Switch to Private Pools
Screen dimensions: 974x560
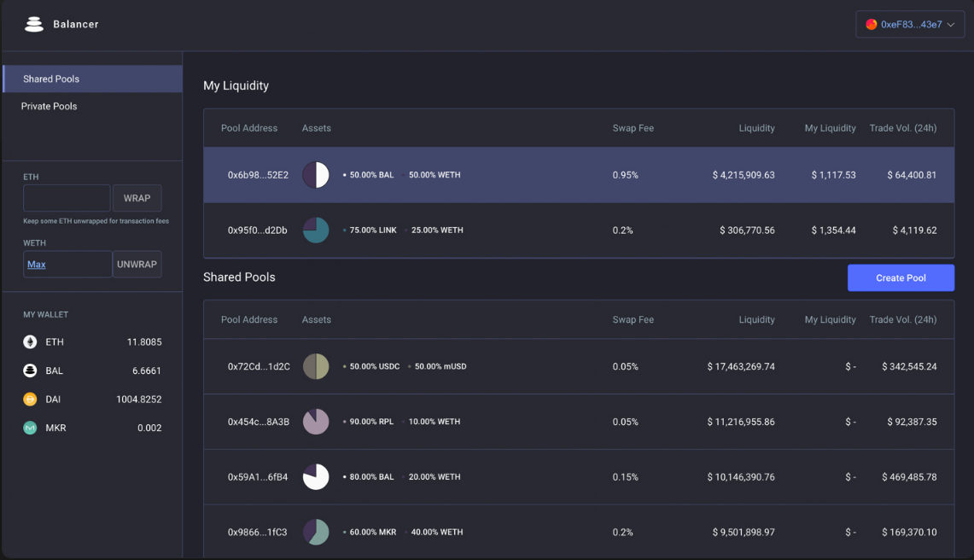pyautogui.click(x=49, y=106)
